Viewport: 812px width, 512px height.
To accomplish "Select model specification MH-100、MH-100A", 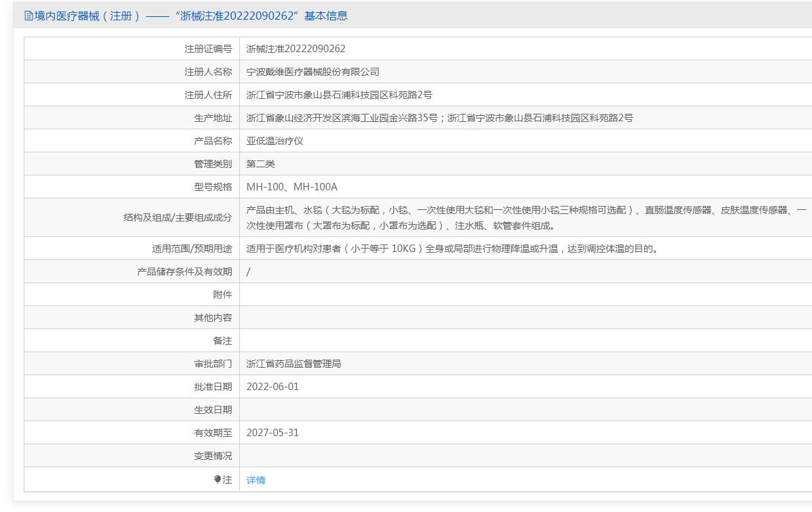I will (291, 187).
